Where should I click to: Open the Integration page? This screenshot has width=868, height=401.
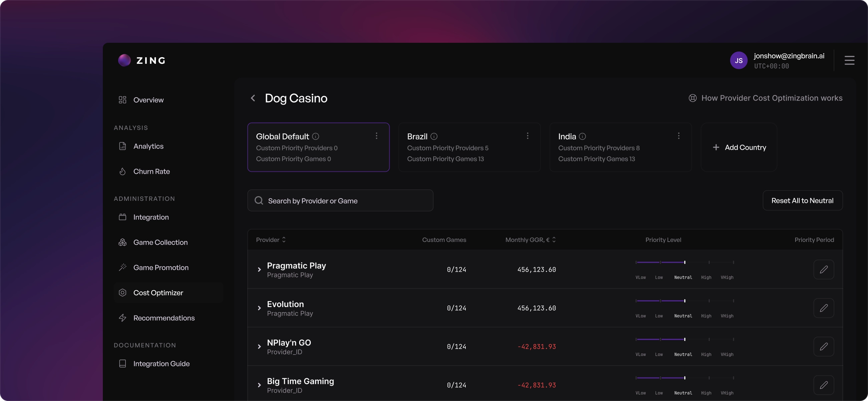click(x=151, y=217)
